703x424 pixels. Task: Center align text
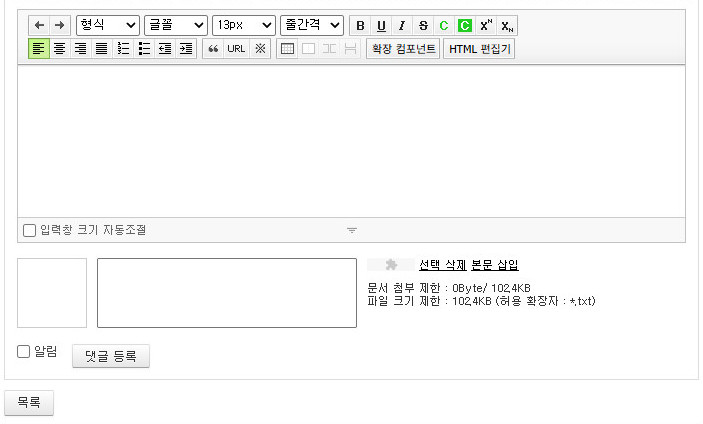click(x=60, y=48)
